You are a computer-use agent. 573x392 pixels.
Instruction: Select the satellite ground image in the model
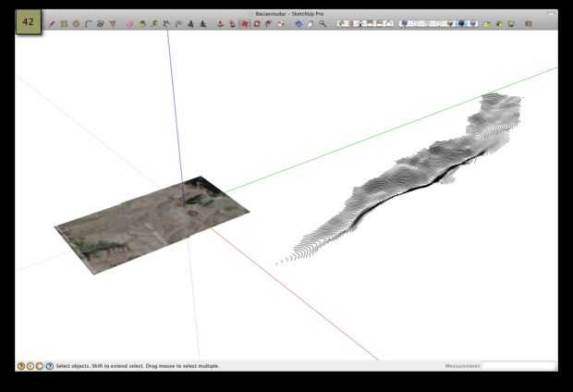(152, 225)
